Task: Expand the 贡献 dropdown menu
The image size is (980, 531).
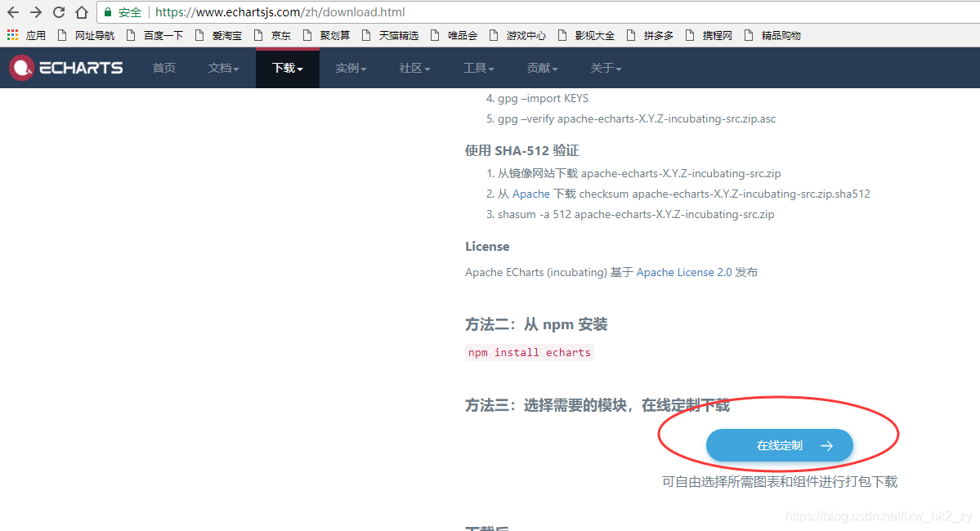Action: click(543, 68)
